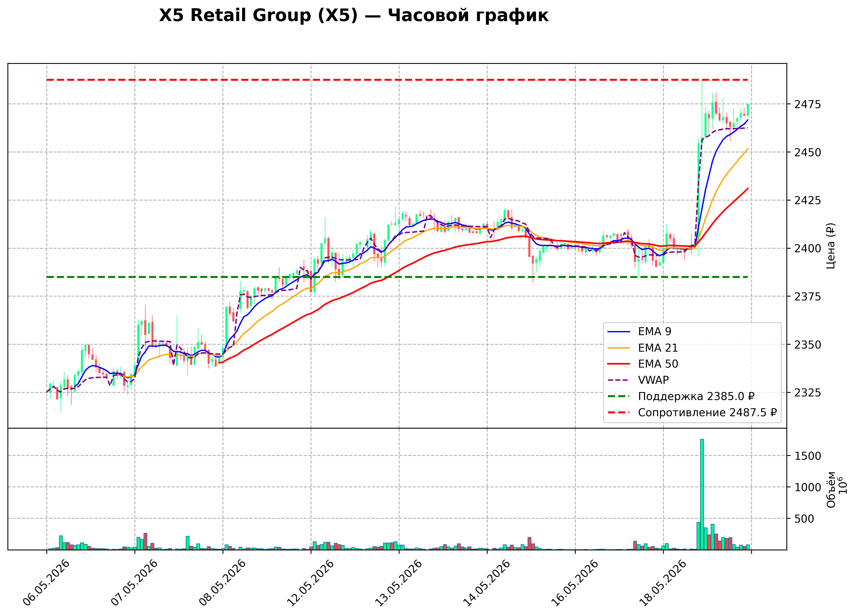Click the orange EMA 21 legend line sample
The width and height of the screenshot is (857, 616).
pos(618,348)
